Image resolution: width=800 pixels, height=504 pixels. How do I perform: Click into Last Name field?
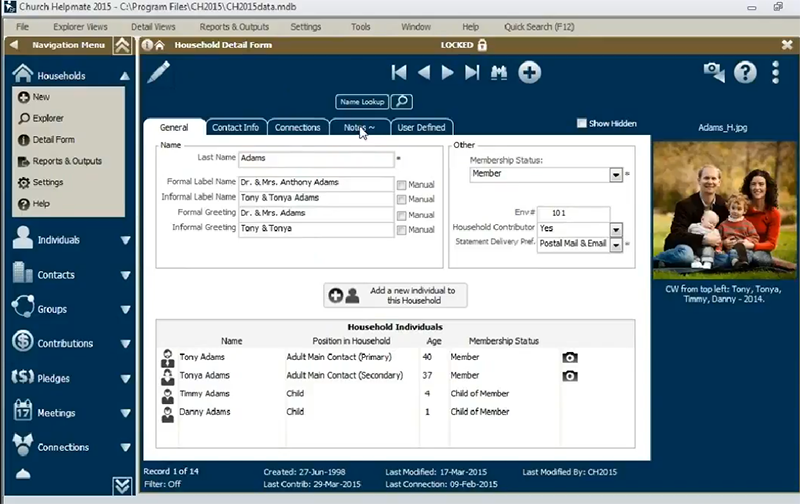(x=316, y=159)
